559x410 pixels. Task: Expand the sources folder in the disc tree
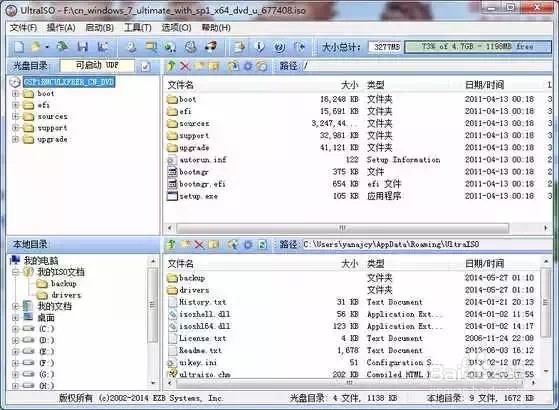[15, 117]
